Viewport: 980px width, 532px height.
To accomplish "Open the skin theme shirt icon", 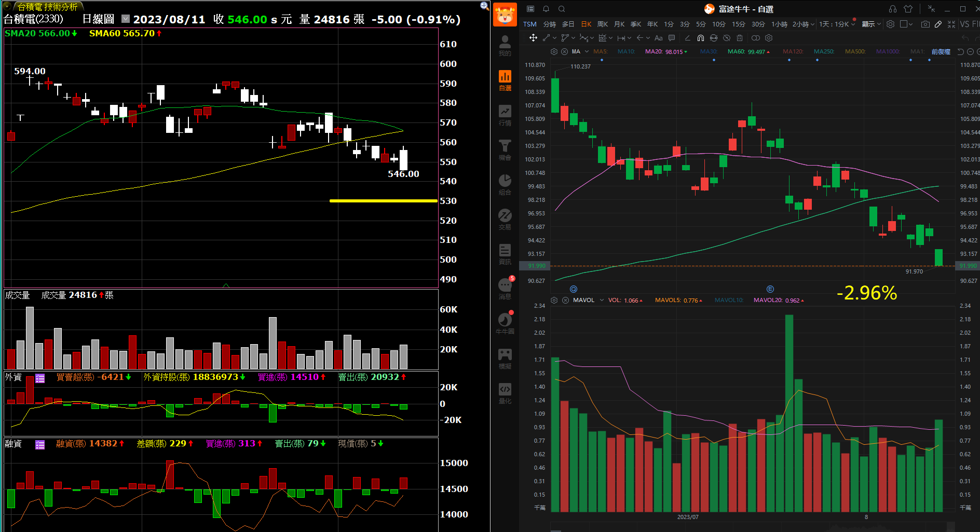I will point(908,9).
